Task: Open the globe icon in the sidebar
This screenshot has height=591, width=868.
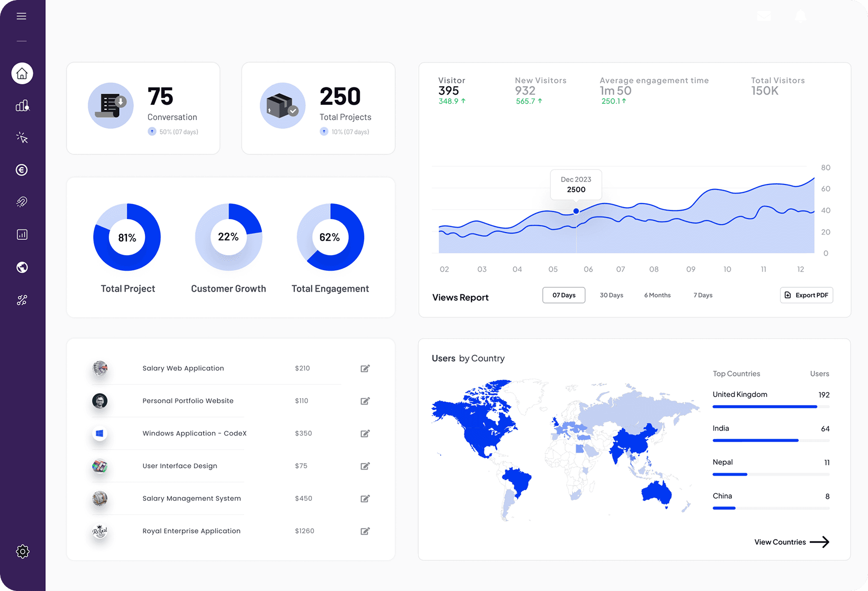Action: coord(22,267)
